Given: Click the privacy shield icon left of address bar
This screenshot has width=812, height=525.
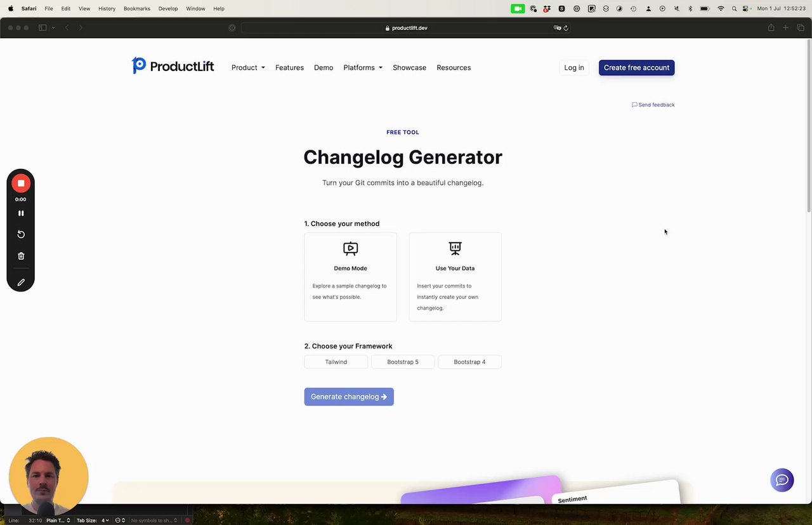Looking at the screenshot, I should (x=232, y=28).
